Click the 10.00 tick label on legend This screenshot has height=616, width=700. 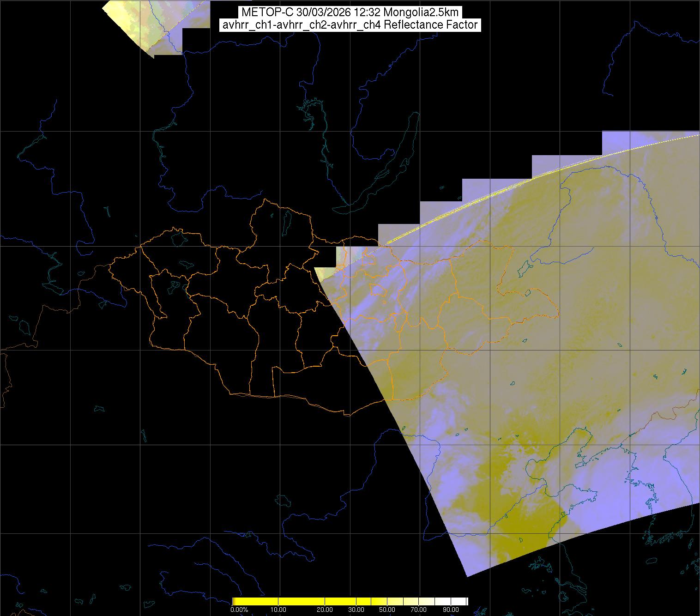click(x=278, y=610)
